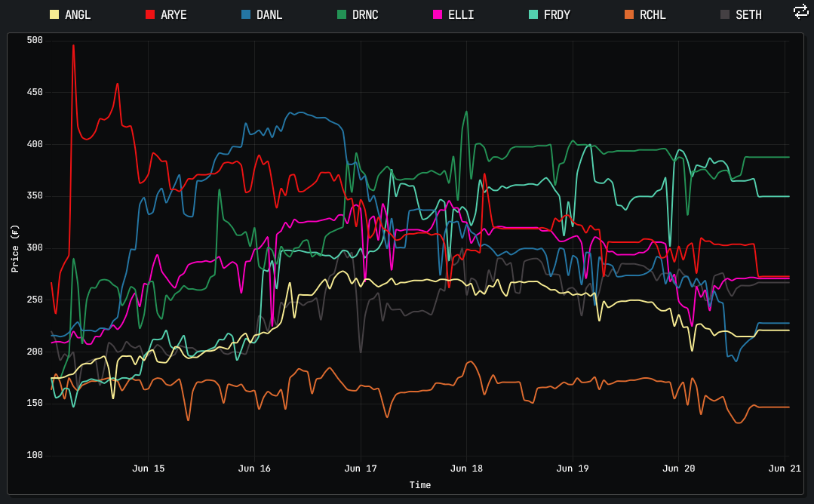Click the magenta ELLI legend swatch

pyautogui.click(x=438, y=14)
